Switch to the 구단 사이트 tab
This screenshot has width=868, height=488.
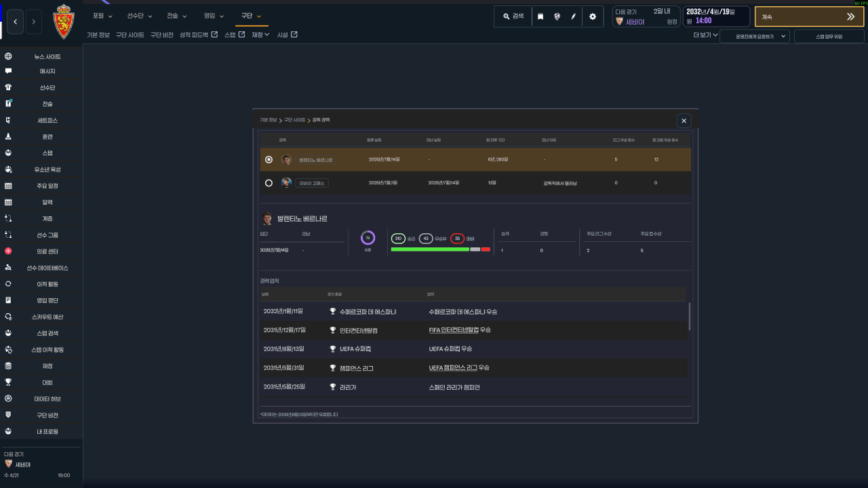click(x=130, y=35)
